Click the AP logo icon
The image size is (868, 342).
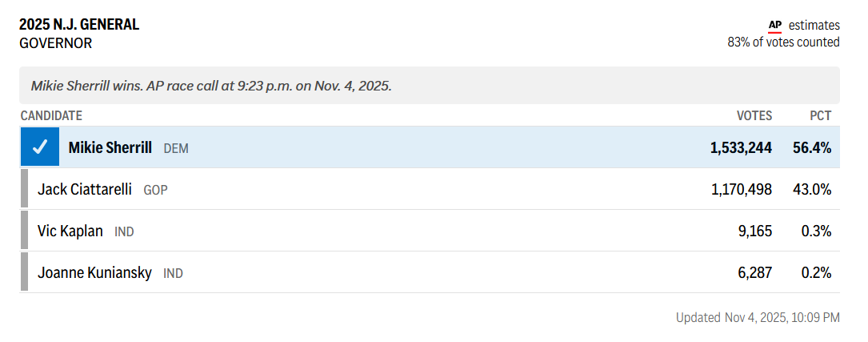point(774,26)
